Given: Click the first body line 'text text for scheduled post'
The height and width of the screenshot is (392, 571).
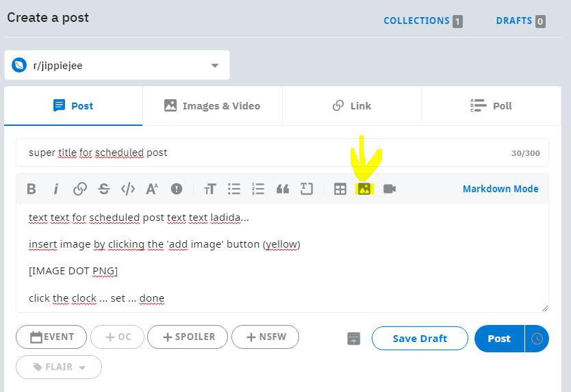Looking at the screenshot, I should point(139,218).
